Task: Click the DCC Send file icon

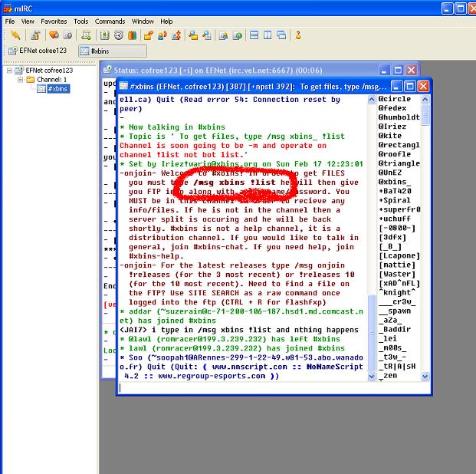Action: coord(149,35)
